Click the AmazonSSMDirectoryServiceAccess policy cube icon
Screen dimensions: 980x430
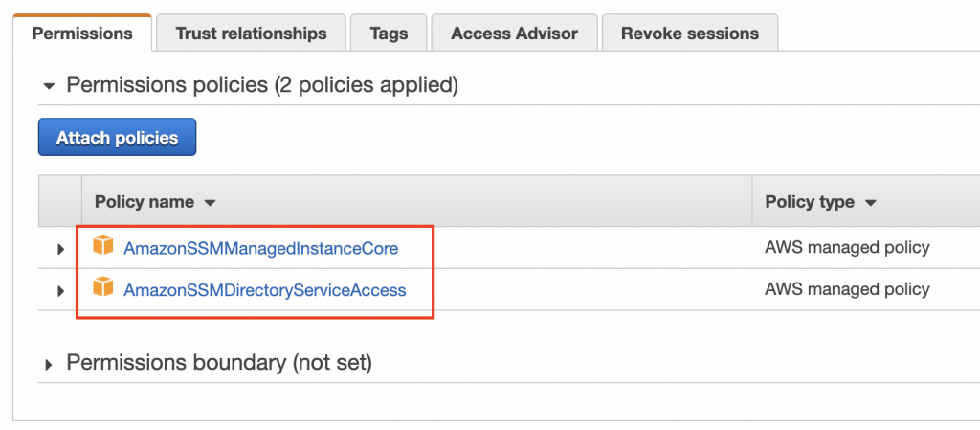[102, 288]
